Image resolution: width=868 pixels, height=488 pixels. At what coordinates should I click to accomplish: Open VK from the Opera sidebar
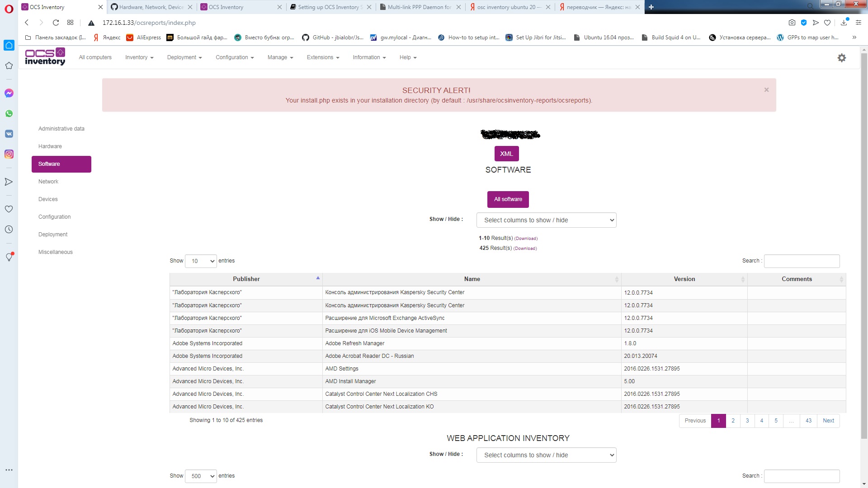pos(9,134)
